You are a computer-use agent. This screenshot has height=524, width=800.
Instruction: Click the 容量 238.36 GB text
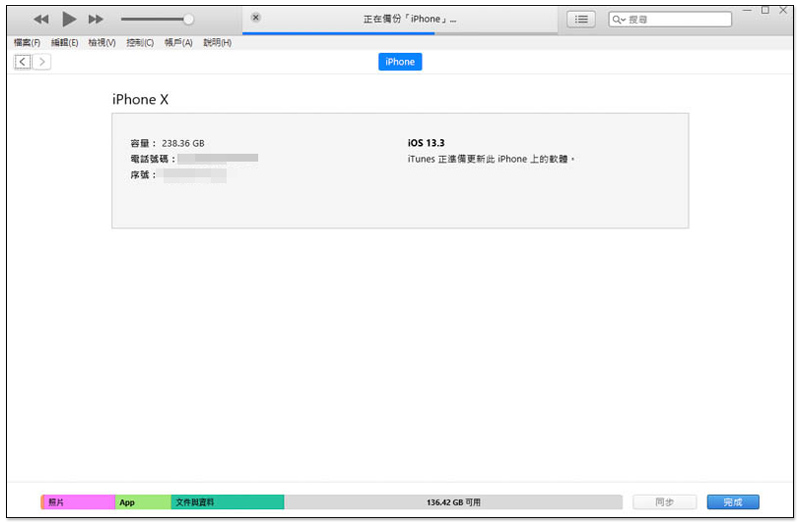(167, 143)
